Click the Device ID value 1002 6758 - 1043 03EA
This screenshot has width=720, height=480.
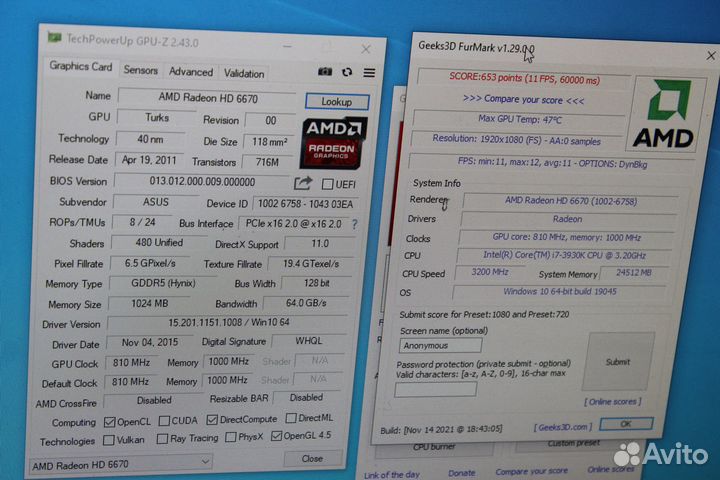pos(306,204)
